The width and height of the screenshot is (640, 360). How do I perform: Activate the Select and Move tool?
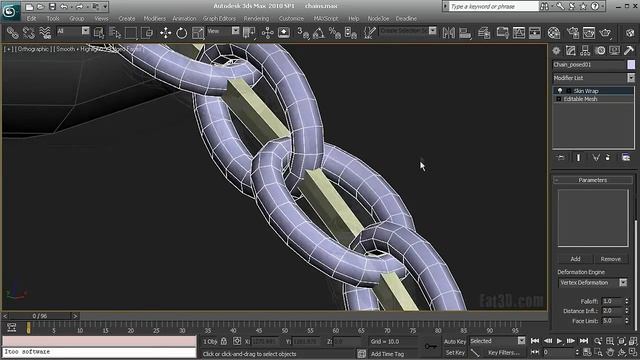(x=165, y=33)
